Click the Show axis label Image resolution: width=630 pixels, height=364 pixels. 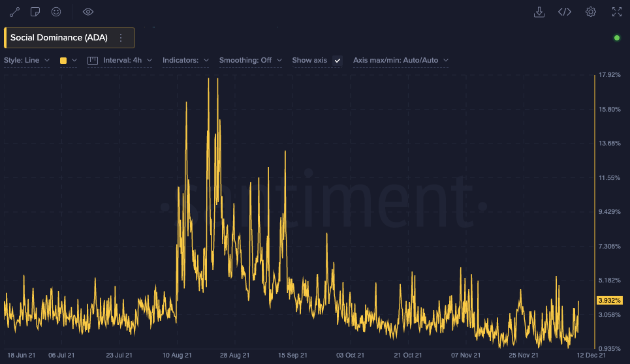(309, 61)
